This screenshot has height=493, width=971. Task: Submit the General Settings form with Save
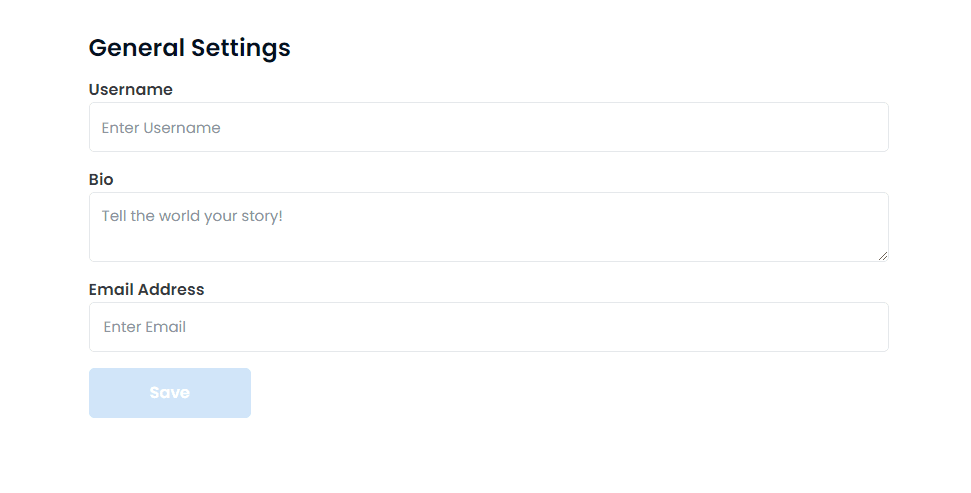(x=170, y=393)
